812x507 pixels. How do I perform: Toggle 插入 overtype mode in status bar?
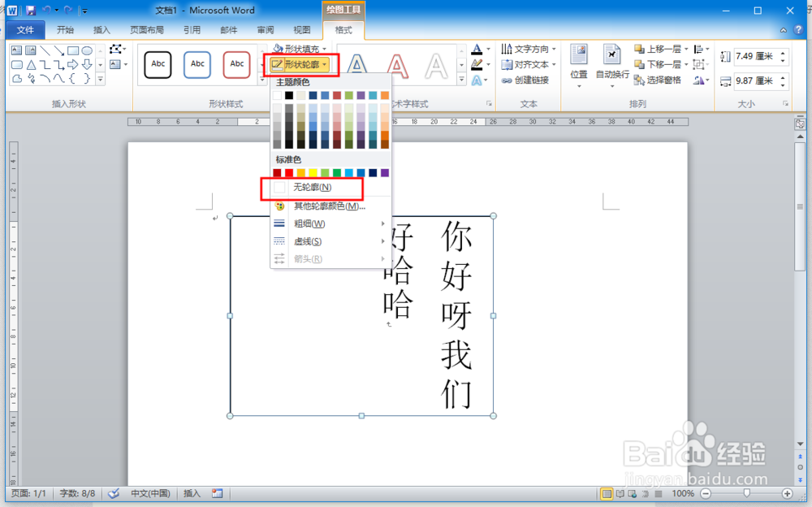(x=191, y=493)
